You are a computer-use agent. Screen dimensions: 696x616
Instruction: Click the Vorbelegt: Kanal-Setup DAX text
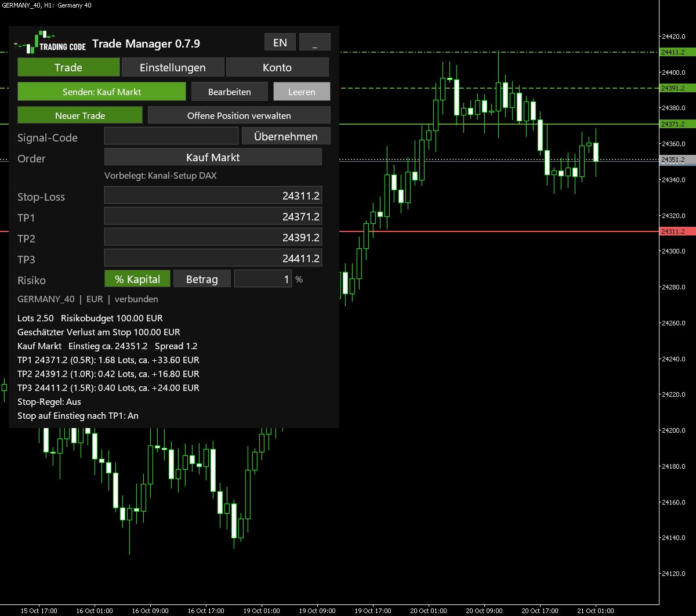click(x=161, y=176)
